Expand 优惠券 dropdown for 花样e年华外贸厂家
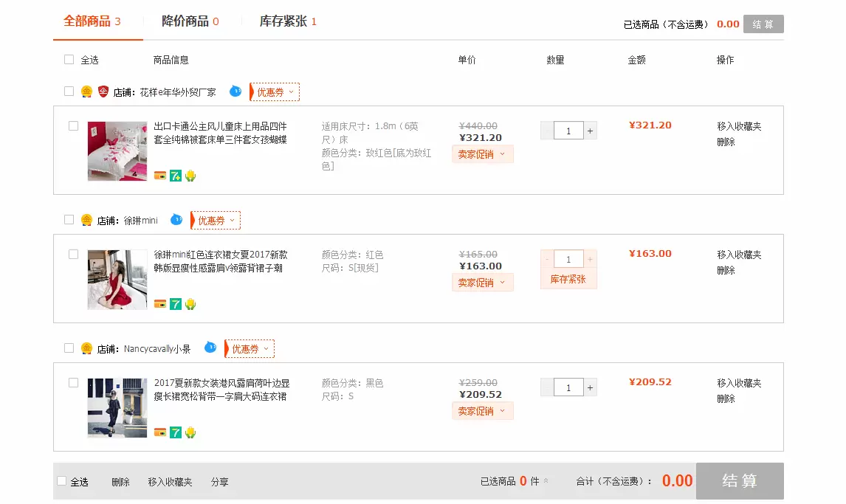846x504 pixels. coord(275,92)
